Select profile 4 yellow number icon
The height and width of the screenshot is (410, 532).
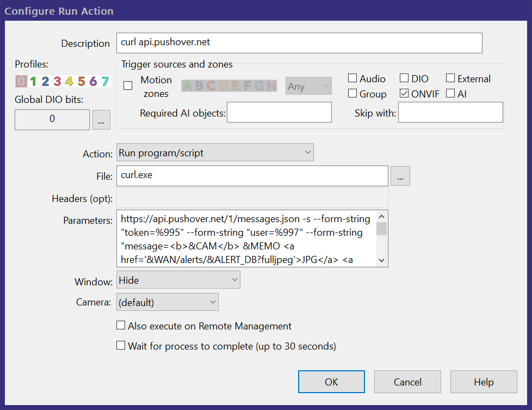click(69, 82)
